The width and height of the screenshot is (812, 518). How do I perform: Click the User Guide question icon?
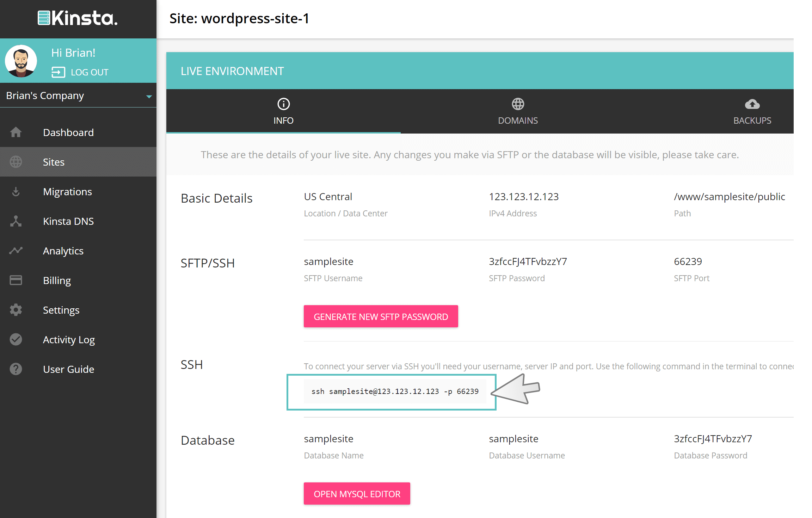tap(16, 369)
